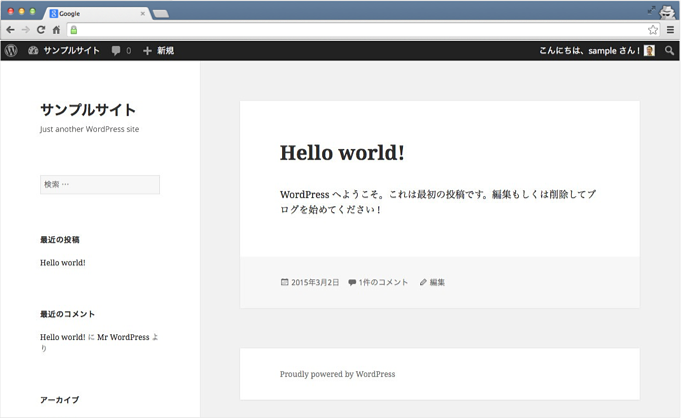Viewport: 681px width, 418px height.
Task: Click the 最近の投稿 widget heading
Action: (x=60, y=240)
